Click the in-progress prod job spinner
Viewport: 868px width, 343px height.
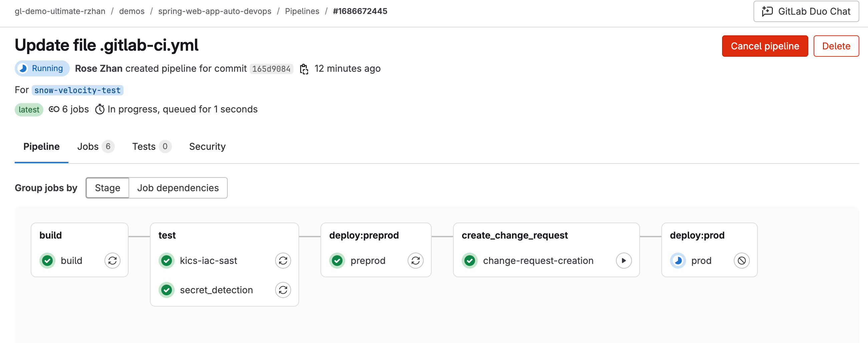[678, 261]
